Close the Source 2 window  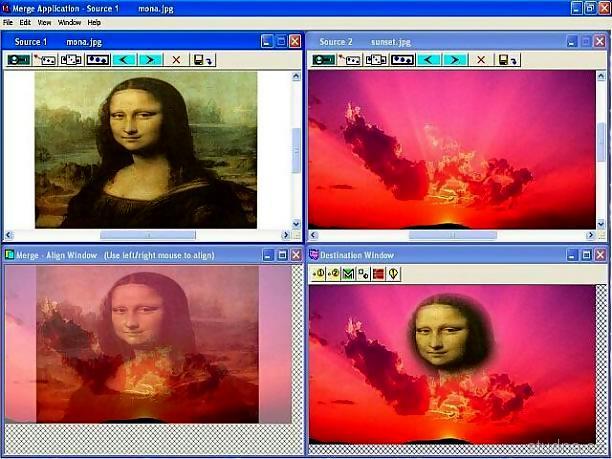(x=600, y=41)
